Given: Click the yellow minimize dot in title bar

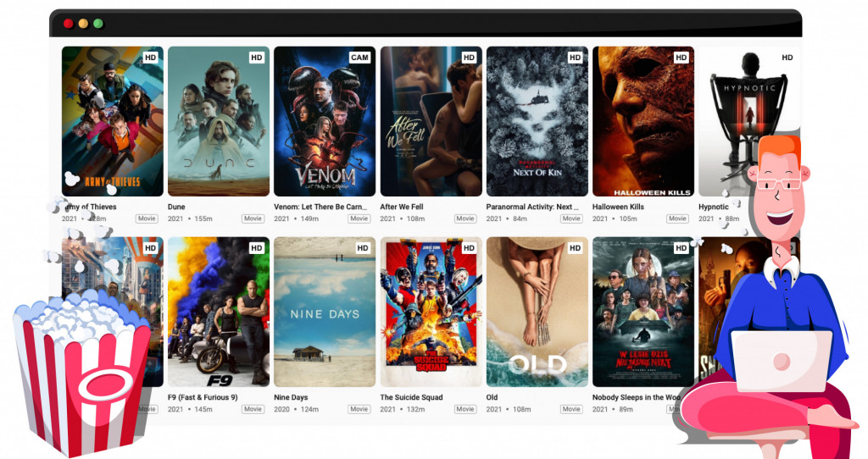Looking at the screenshot, I should (x=83, y=23).
